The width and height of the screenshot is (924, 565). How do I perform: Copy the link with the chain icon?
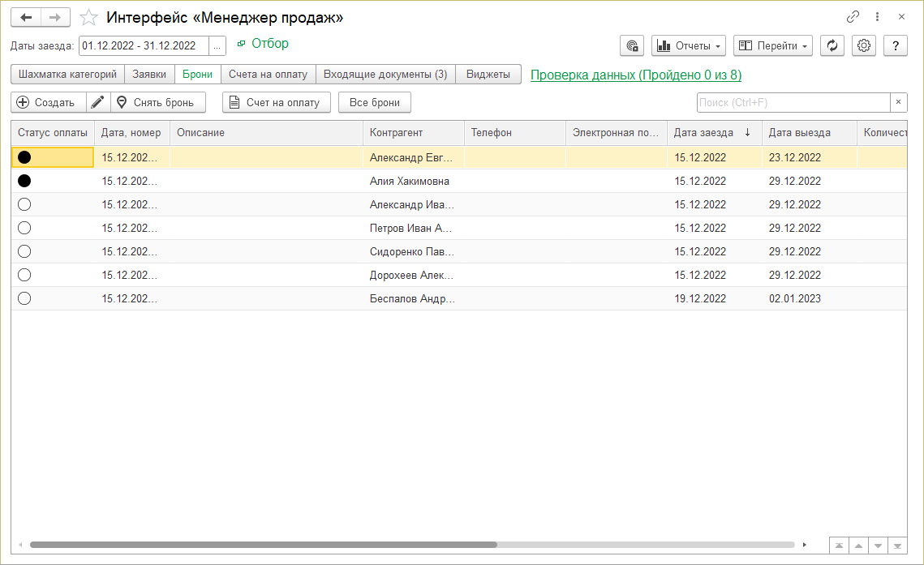point(853,16)
